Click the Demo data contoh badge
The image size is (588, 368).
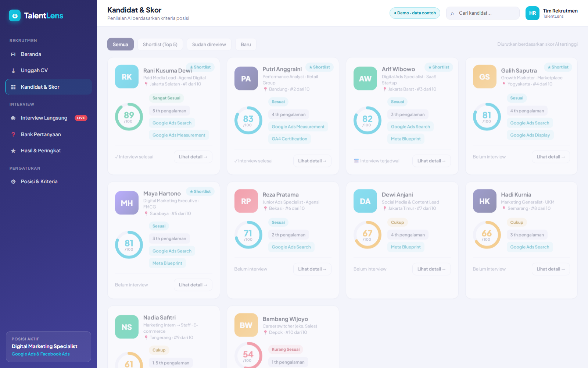point(415,13)
